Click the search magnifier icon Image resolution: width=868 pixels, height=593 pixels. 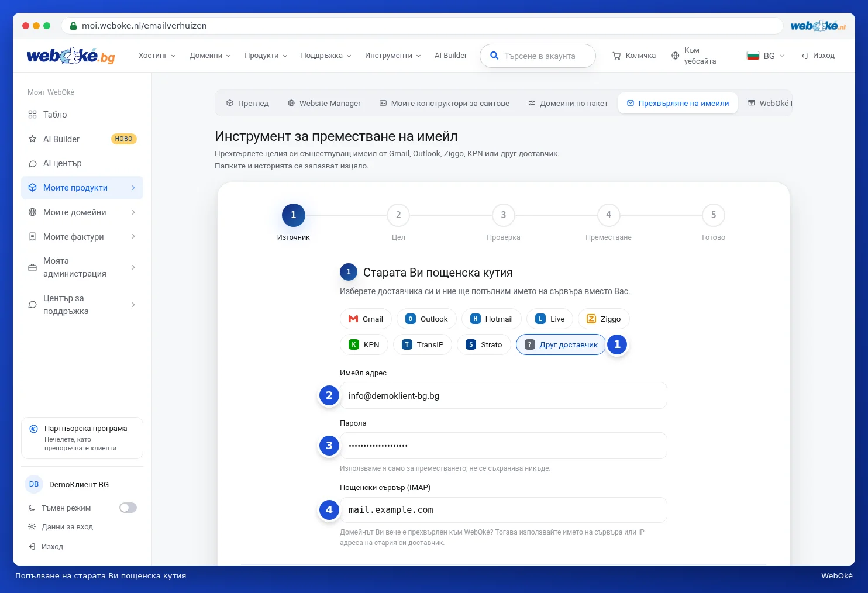point(494,56)
